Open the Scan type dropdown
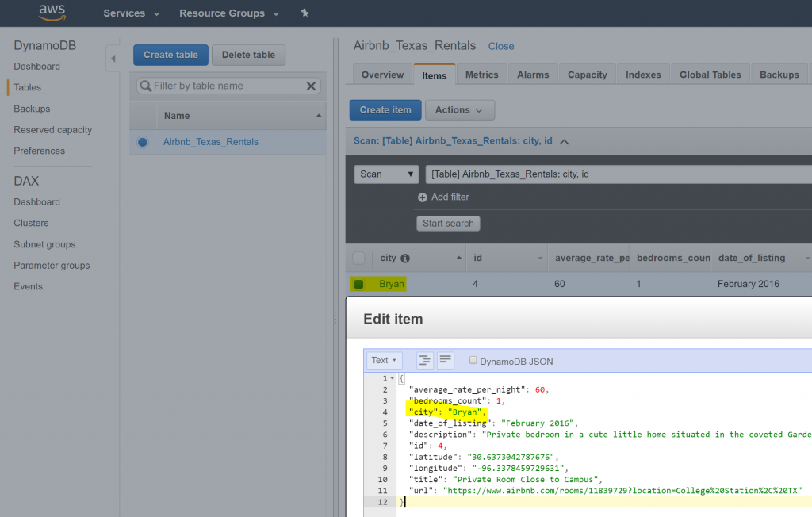Viewport: 812px width, 517px height. pyautogui.click(x=386, y=174)
